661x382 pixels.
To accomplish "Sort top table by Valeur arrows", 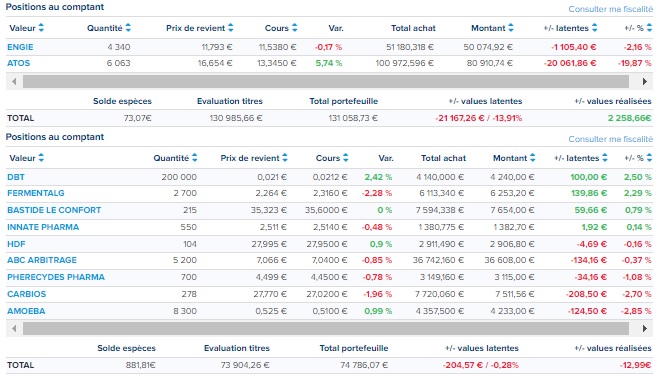I will 41,28.
